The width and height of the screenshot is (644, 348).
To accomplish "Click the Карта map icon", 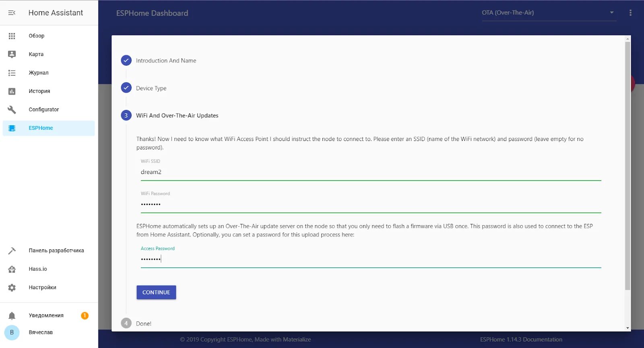I will [12, 54].
